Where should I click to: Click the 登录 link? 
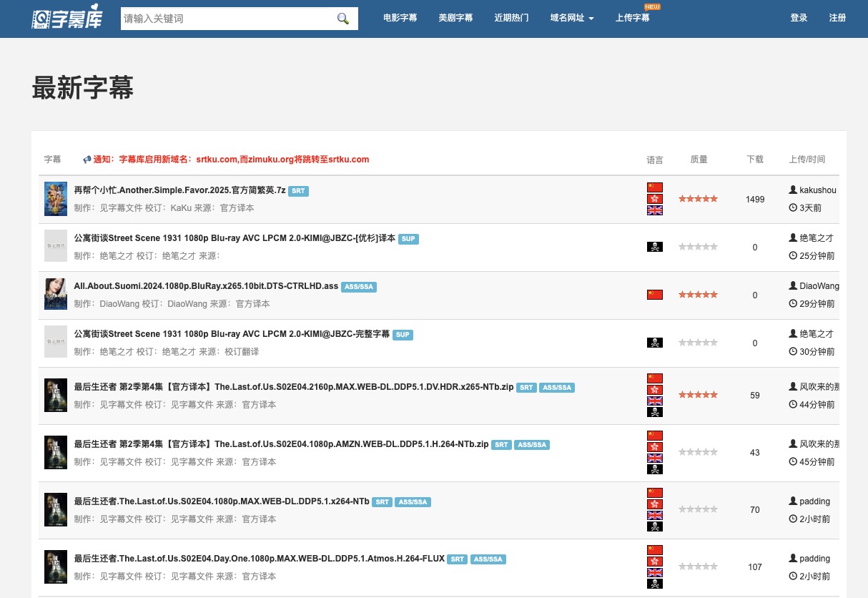pyautogui.click(x=799, y=18)
